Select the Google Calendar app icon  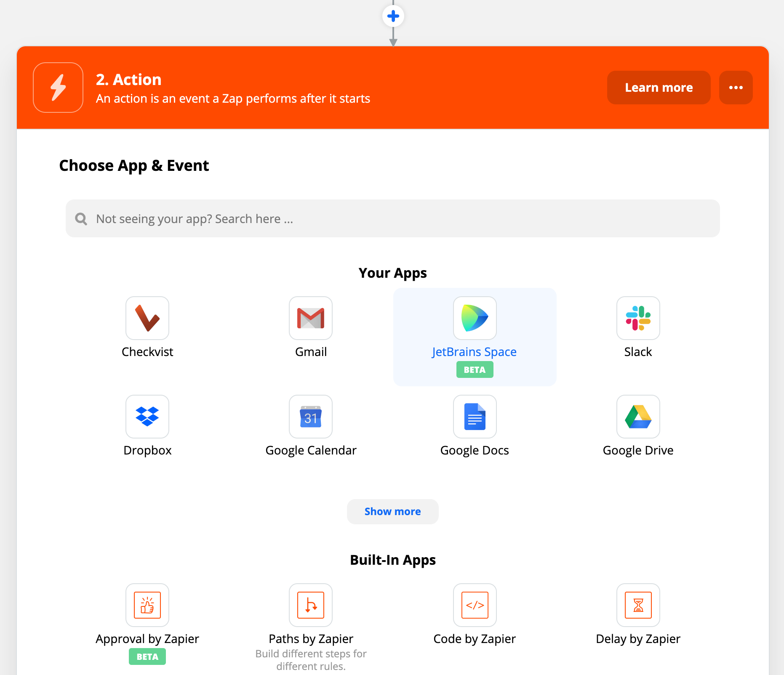click(x=311, y=417)
